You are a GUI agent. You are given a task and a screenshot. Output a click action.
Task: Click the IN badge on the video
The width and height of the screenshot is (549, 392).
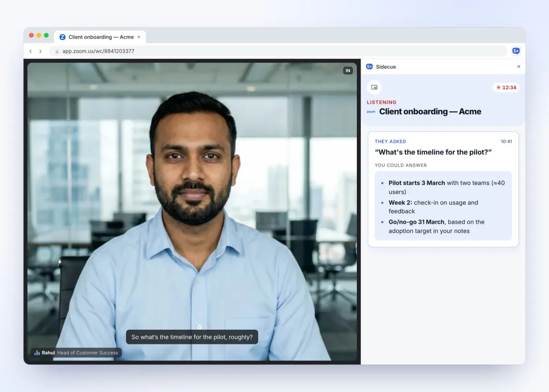pos(348,70)
